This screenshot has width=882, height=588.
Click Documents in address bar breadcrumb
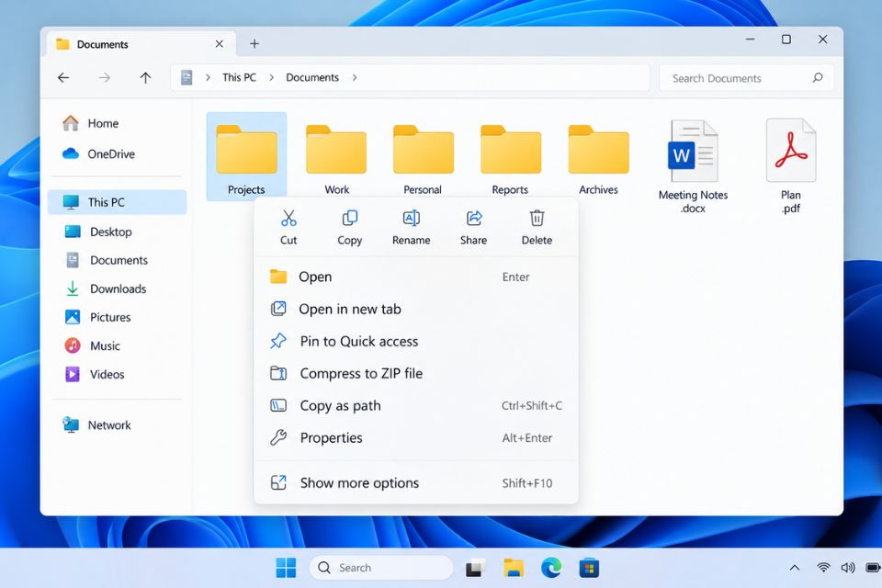(312, 78)
